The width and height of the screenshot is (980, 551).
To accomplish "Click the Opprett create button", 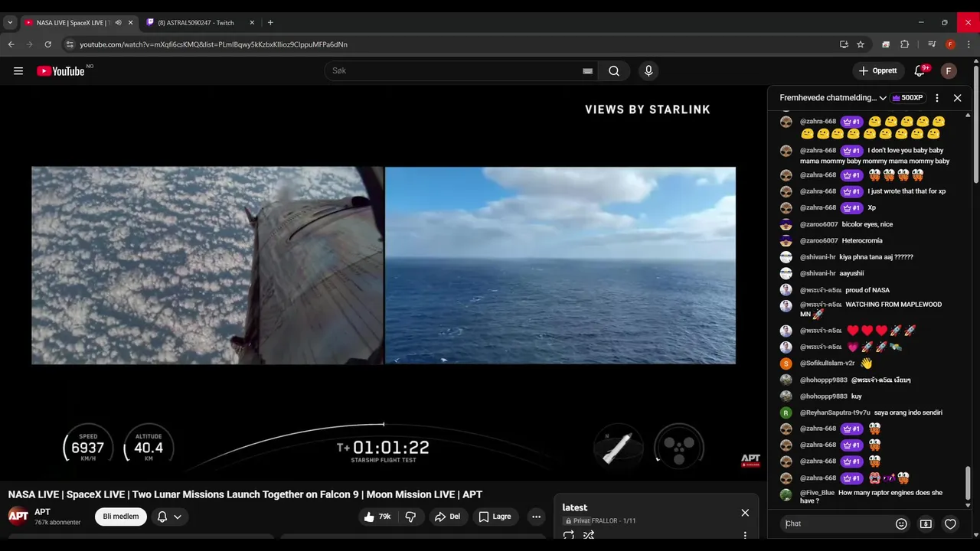I will pyautogui.click(x=878, y=71).
